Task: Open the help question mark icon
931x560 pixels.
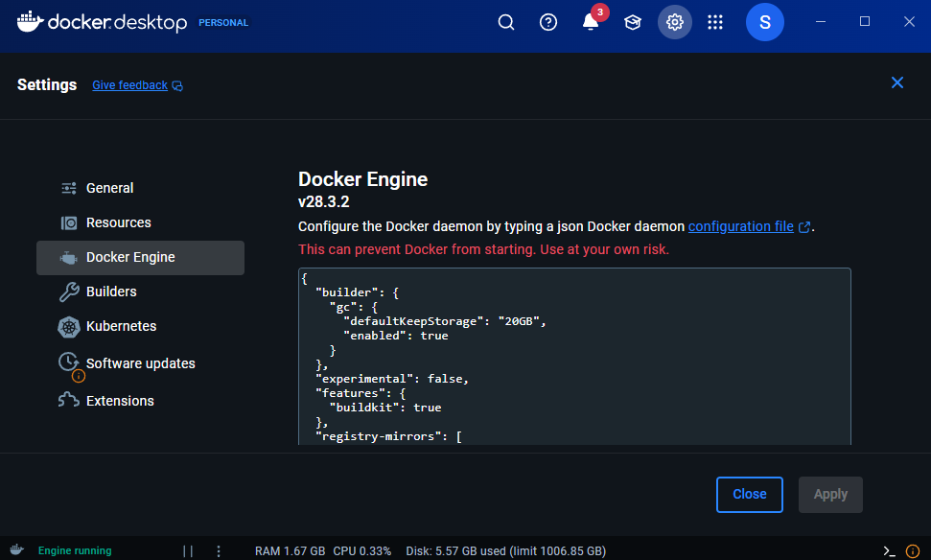Action: 548,23
